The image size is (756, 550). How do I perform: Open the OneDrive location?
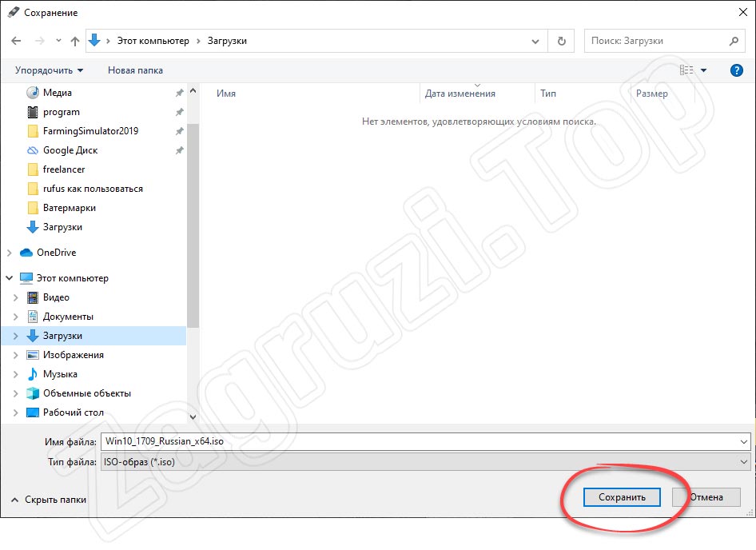(57, 253)
